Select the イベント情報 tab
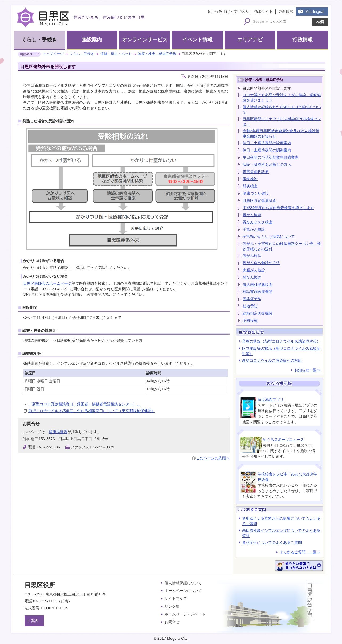Image resolution: width=342 pixels, height=644 pixels. (197, 40)
